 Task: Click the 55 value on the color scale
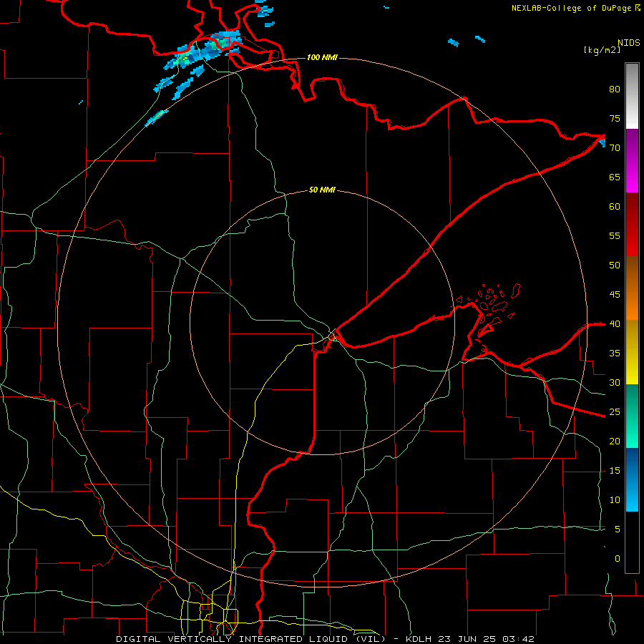(x=615, y=235)
